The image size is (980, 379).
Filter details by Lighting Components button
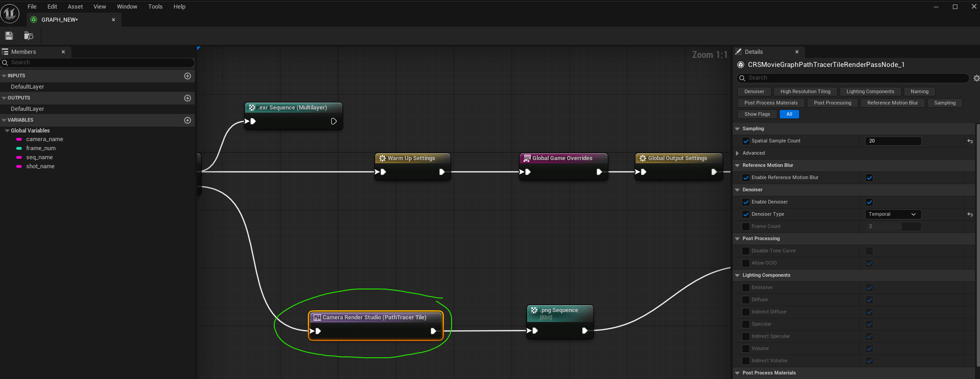[871, 91]
